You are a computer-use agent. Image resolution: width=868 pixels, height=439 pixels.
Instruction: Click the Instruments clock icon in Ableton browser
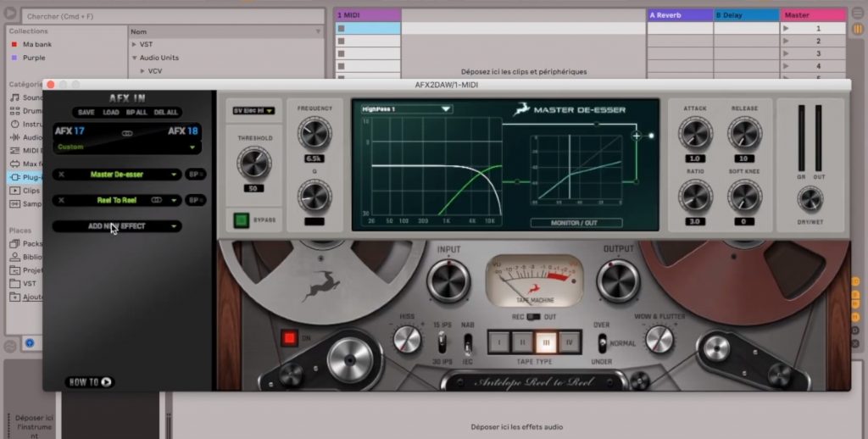15,124
